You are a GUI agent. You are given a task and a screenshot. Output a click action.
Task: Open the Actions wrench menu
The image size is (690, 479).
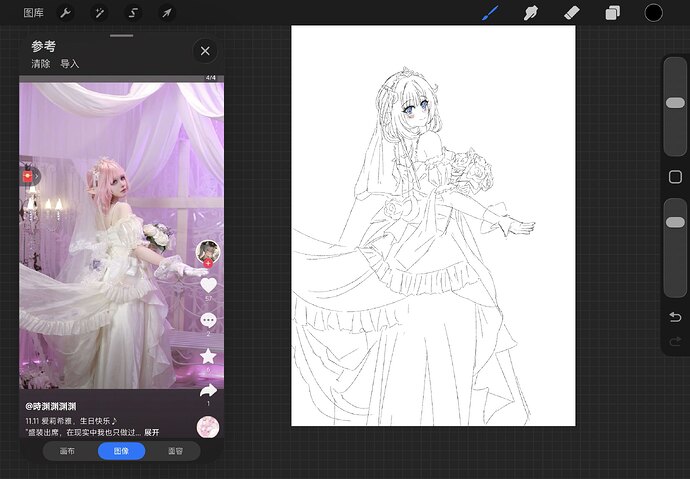66,13
